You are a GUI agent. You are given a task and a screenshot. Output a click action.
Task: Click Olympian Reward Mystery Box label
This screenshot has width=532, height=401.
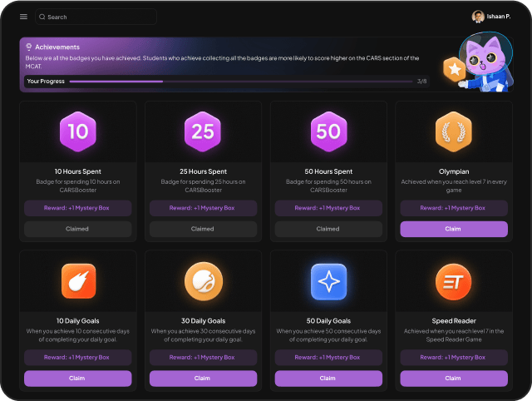(x=453, y=208)
